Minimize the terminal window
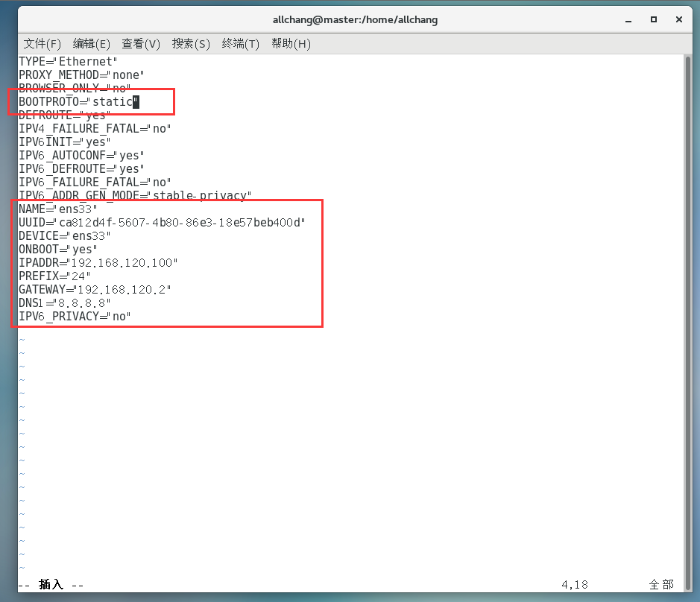The image size is (700, 602). tap(628, 20)
